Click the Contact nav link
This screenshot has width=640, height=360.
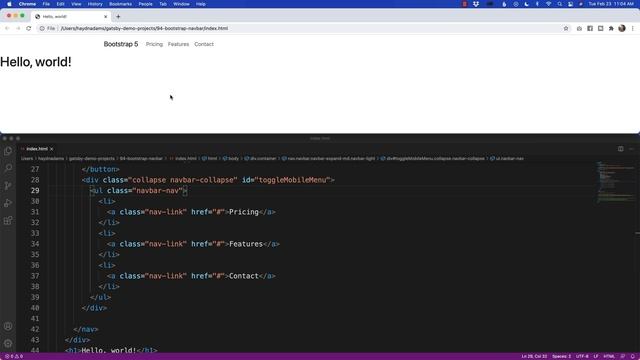[x=204, y=44]
